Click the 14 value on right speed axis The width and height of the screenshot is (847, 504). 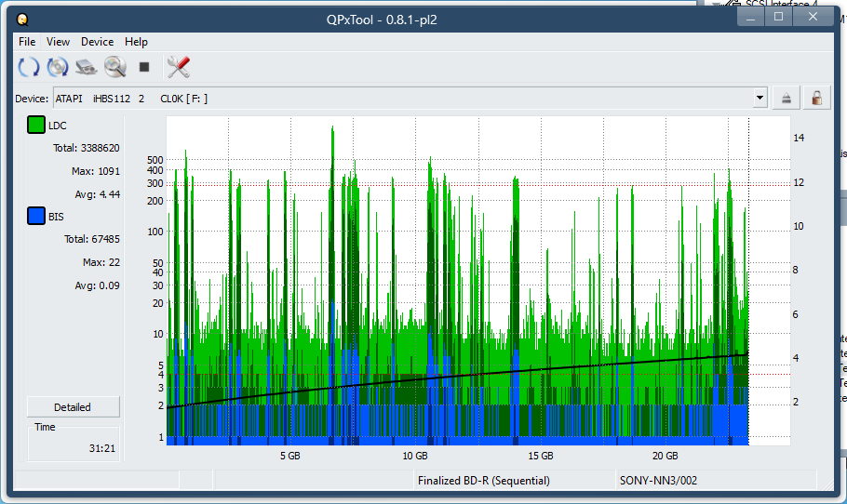pos(799,139)
